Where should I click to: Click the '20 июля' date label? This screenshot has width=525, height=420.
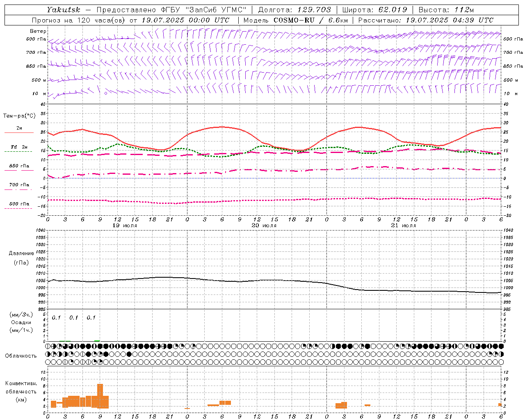[x=264, y=226]
